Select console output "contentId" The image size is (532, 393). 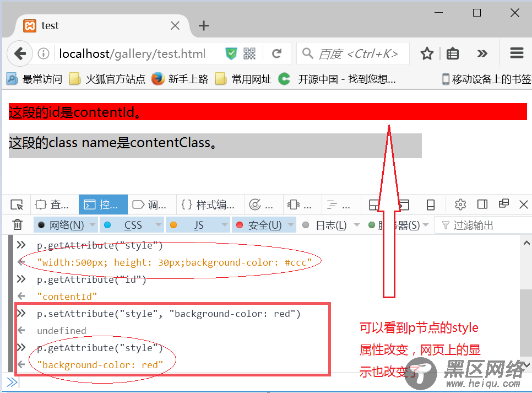[x=67, y=297]
